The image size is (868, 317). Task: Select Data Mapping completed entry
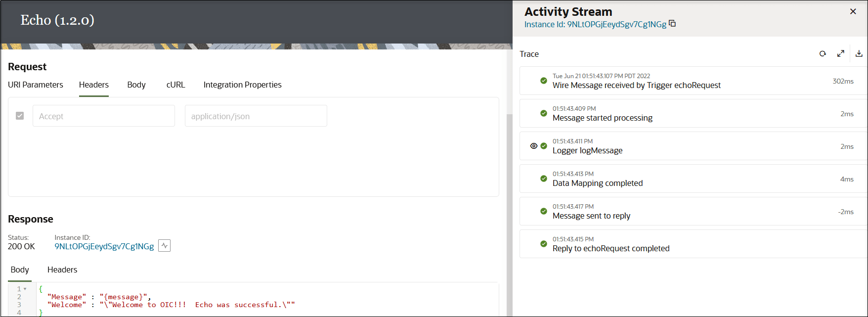[x=694, y=179]
